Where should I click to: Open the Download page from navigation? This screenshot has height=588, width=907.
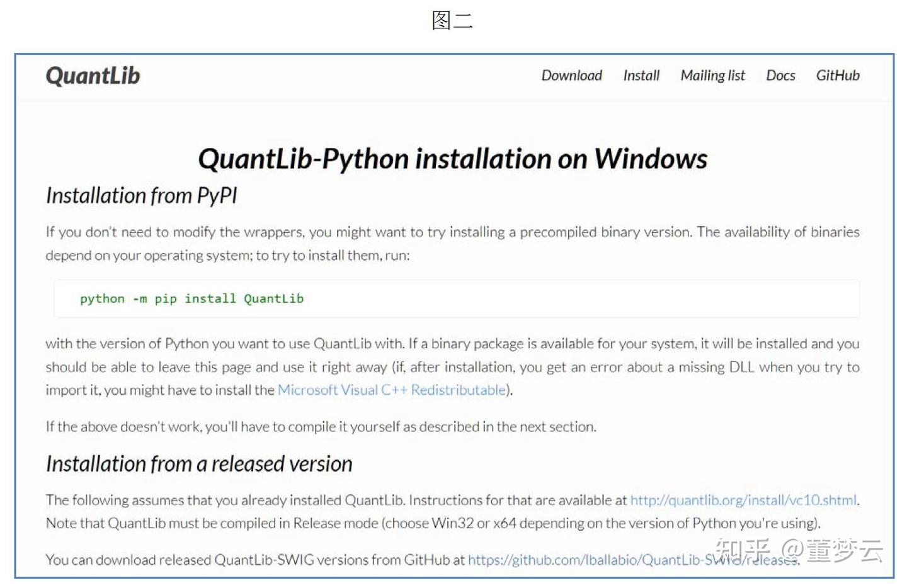pyautogui.click(x=571, y=76)
